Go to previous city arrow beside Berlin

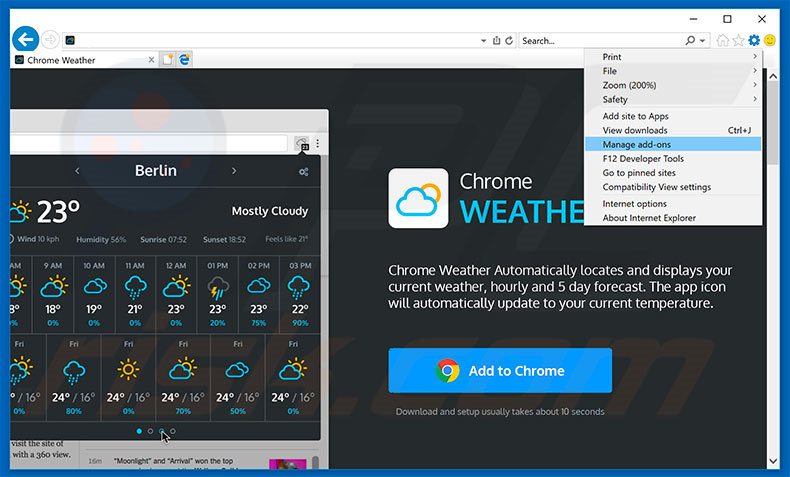77,171
